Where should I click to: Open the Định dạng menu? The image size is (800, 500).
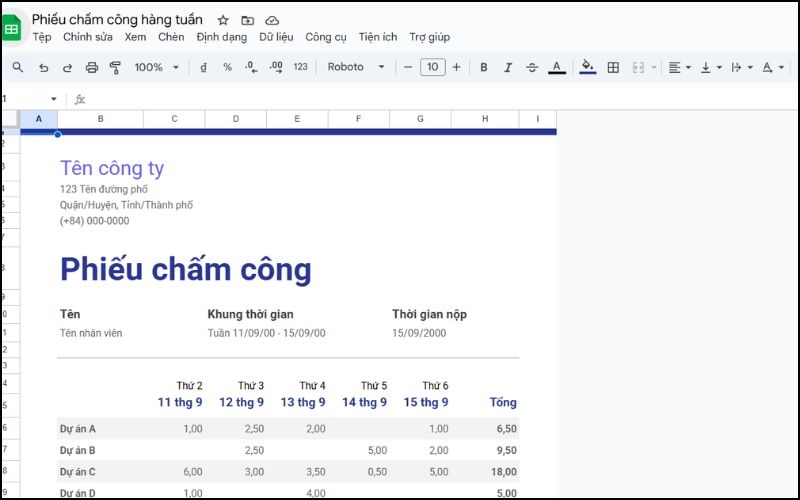221,37
